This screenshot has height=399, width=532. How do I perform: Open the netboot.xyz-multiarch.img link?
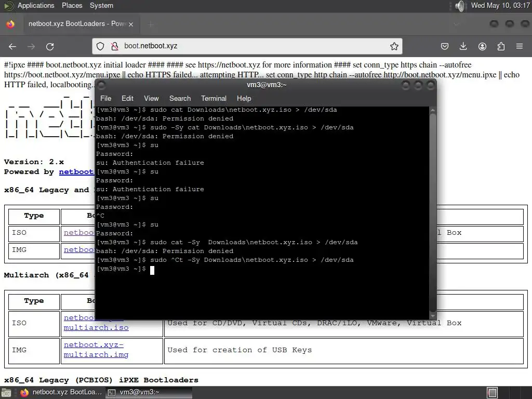(96, 350)
